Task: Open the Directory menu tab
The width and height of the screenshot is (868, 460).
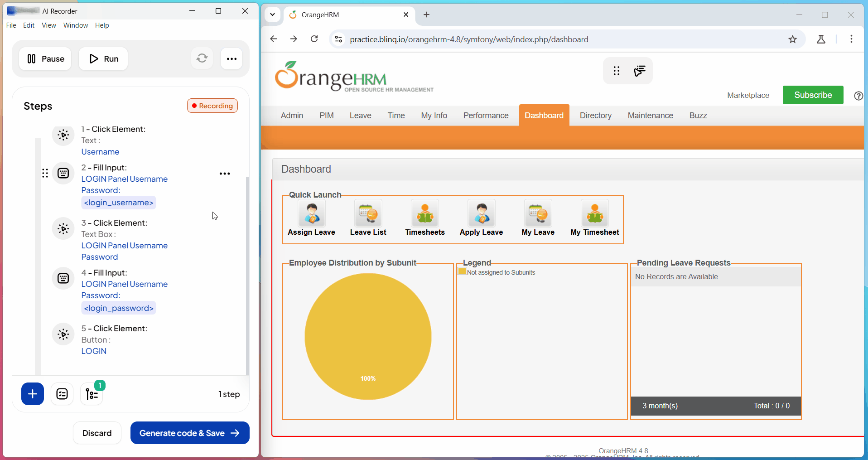Action: pos(596,116)
